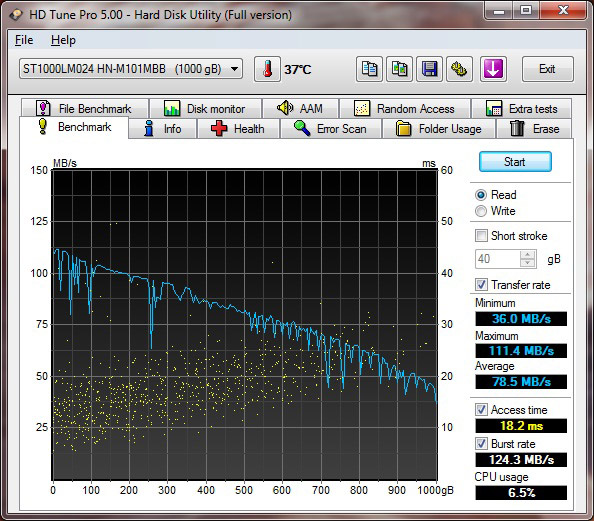Switch to the Info tab
Viewport: 594px width, 521px height.
coord(163,129)
